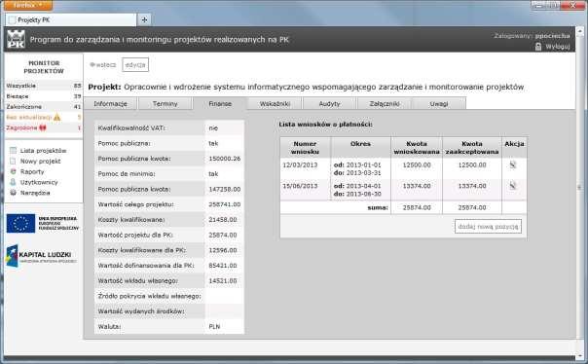The image size is (588, 364).
Task: Click the suma requested total 25874.00
Action: coord(417,207)
